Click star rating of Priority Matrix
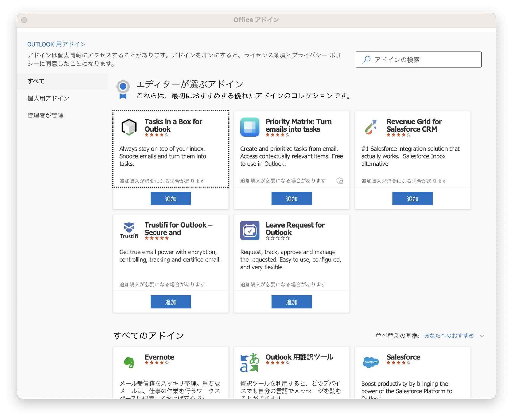Screen dimensions: 513x420 [x=278, y=135]
